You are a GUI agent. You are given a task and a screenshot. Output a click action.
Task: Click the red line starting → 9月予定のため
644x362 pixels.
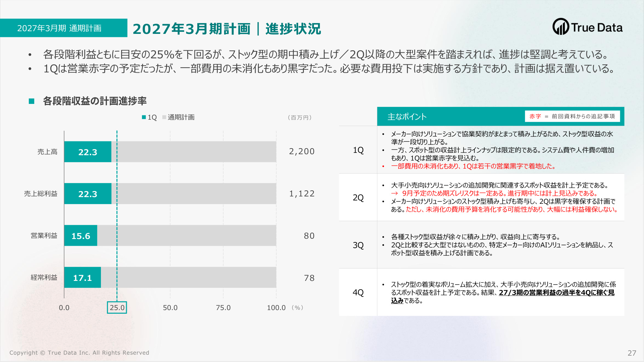pos(494,193)
